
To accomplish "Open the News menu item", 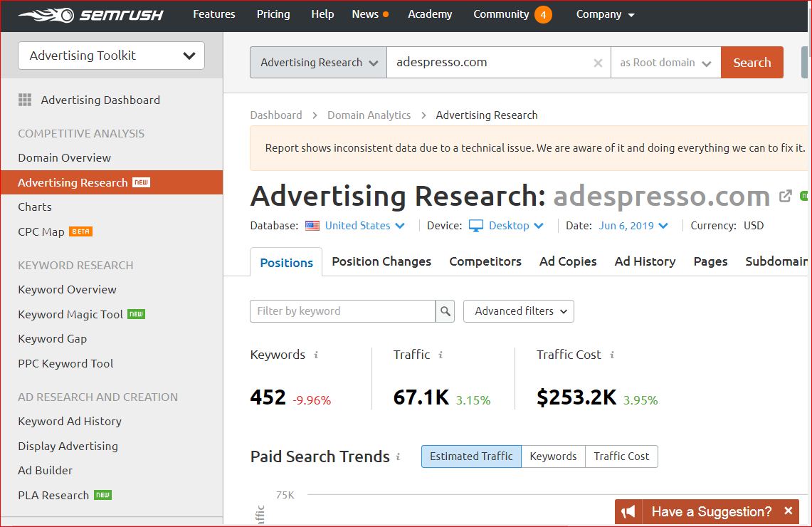I will tap(365, 14).
